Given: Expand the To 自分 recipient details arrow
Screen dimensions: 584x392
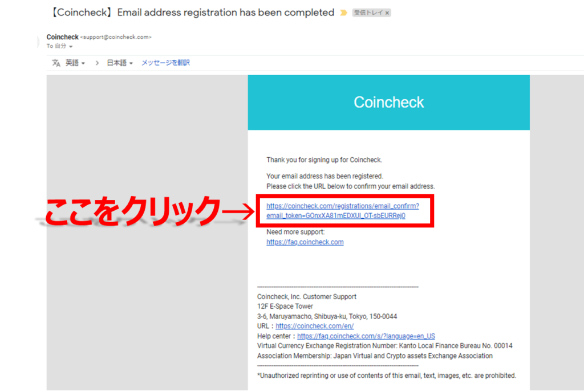Looking at the screenshot, I should pos(71,47).
